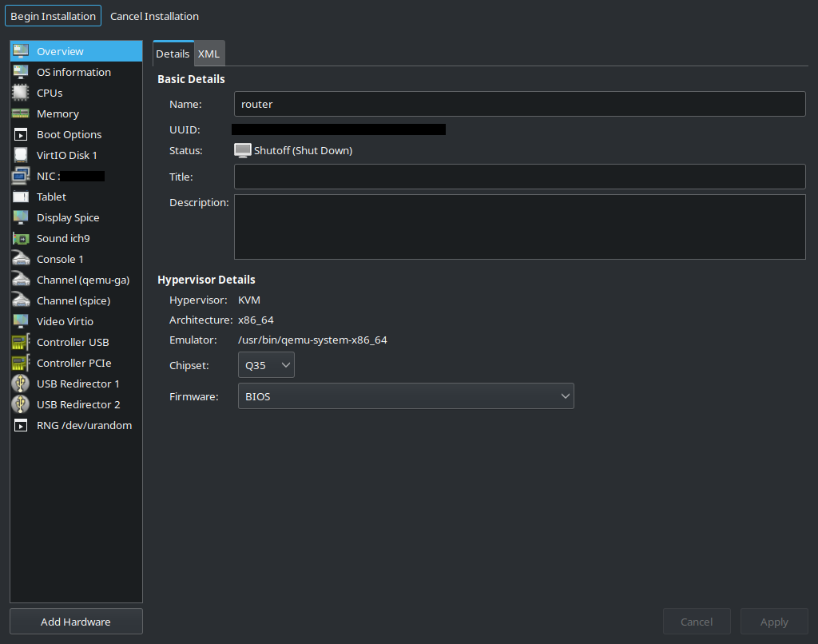Select the Video Virtio entry
The image size is (818, 644).
76,321
